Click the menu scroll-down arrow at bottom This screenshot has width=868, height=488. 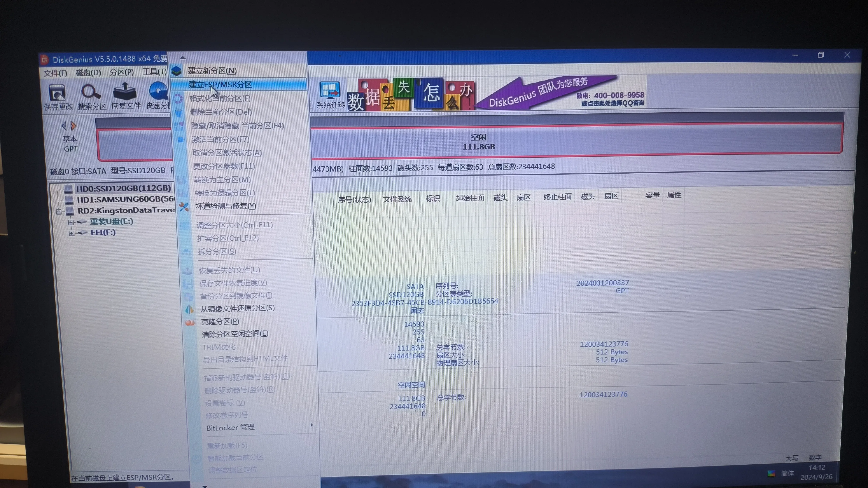205,486
